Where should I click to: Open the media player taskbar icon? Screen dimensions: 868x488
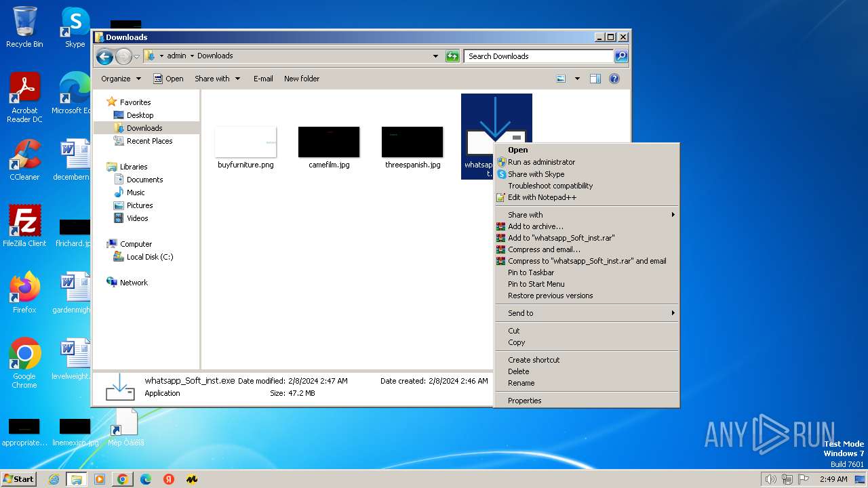(100, 479)
